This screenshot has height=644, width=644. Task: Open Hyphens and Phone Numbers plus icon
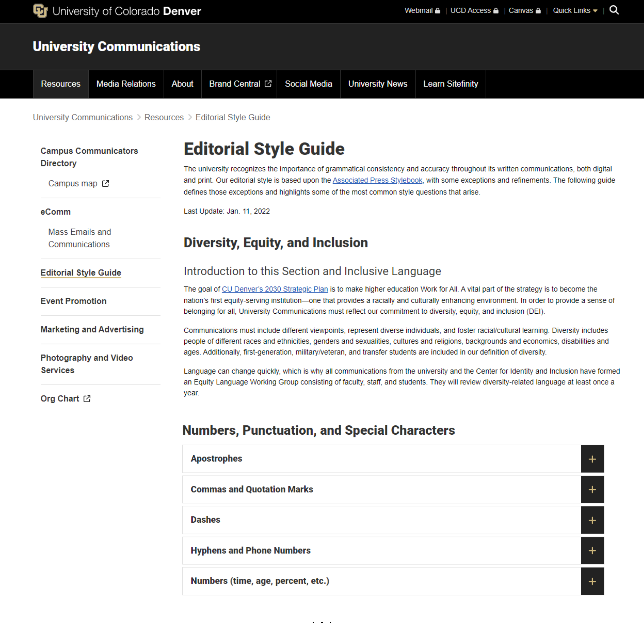point(592,550)
